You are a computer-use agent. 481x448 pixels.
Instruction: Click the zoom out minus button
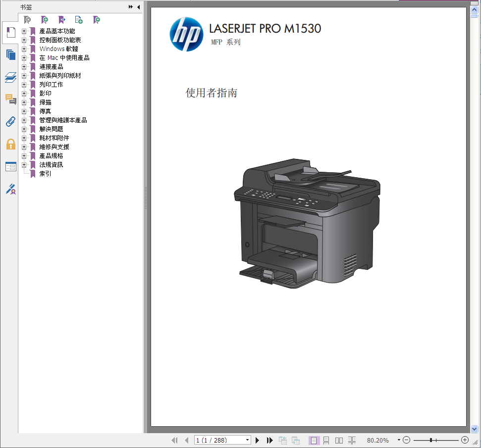407,440
